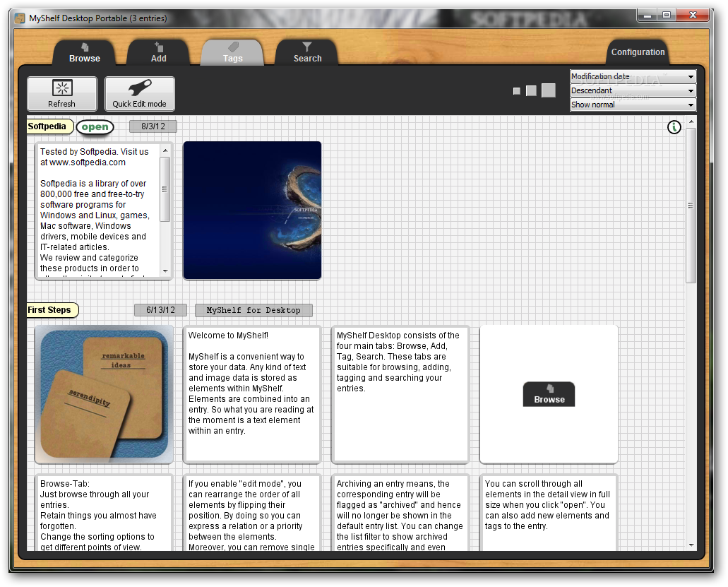Select the largest thumbnail size square
The height and width of the screenshot is (587, 728).
click(549, 90)
